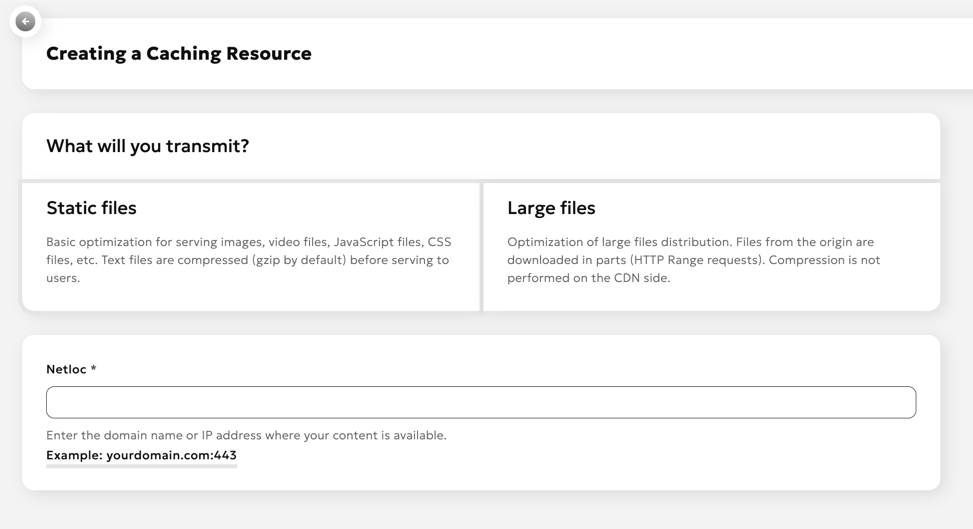The height and width of the screenshot is (529, 973).
Task: Click the "Static files" title text
Action: pos(91,208)
